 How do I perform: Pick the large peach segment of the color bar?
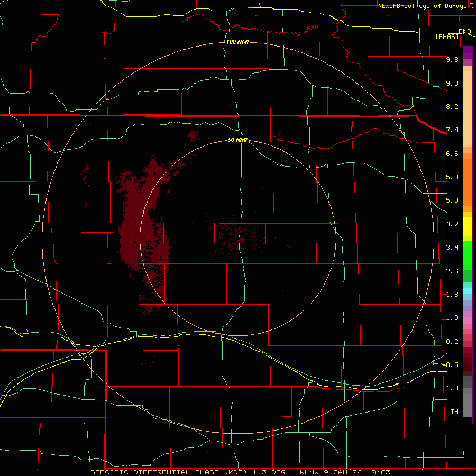coord(467,108)
